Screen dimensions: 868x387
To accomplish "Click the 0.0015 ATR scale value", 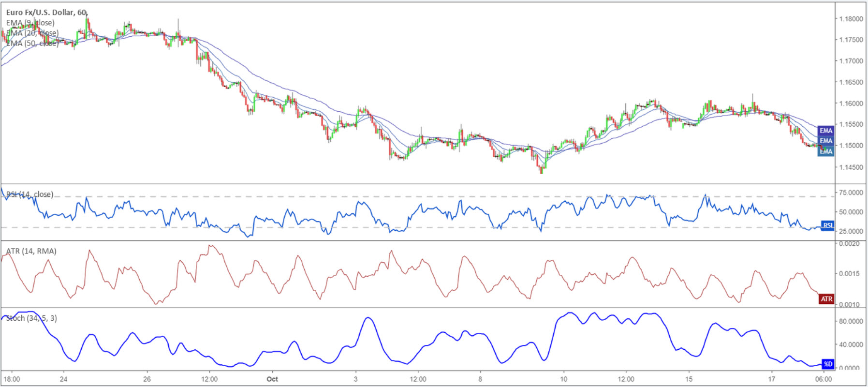I will (x=849, y=274).
